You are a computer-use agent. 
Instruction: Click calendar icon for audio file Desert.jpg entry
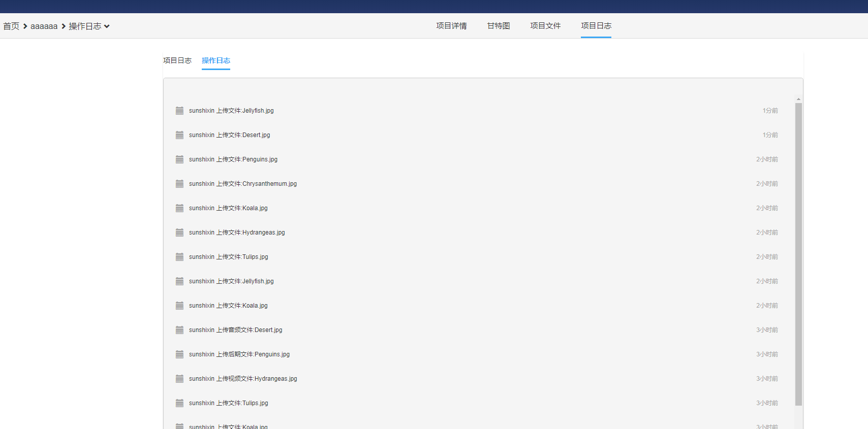click(179, 330)
